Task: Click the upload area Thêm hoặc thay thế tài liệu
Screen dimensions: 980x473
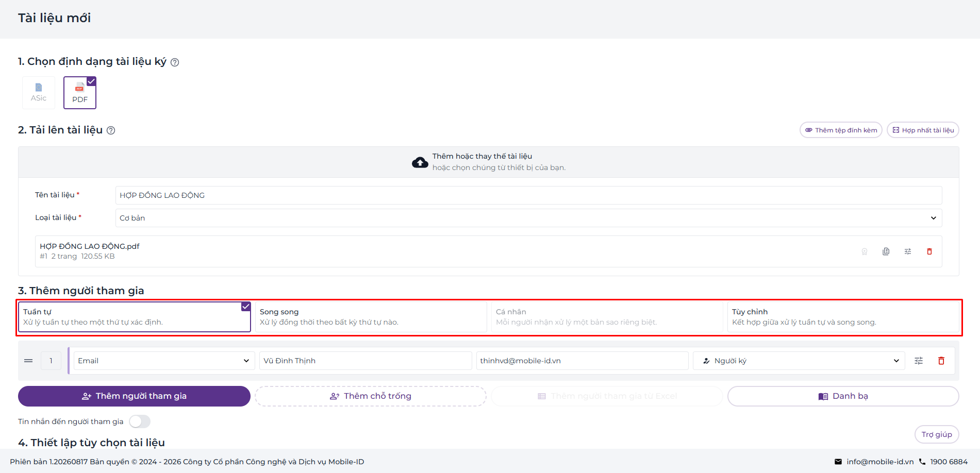Action: (488, 162)
